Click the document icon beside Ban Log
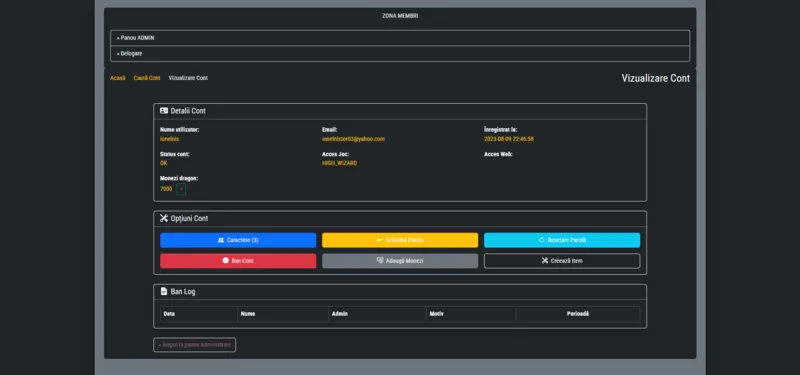Screen dimensions: 800x375 click(164, 291)
